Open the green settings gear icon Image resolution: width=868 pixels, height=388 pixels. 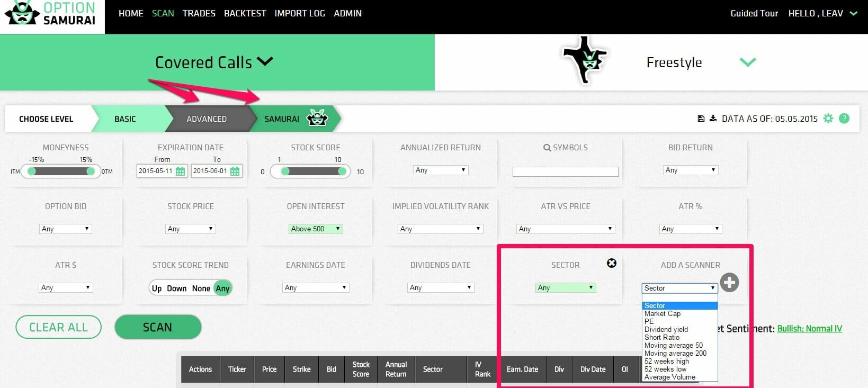828,119
